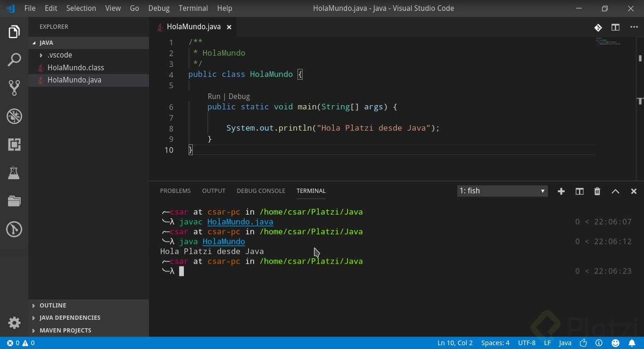Viewport: 644px width, 349px height.
Task: Kill the terminal using the trash icon
Action: (x=597, y=191)
